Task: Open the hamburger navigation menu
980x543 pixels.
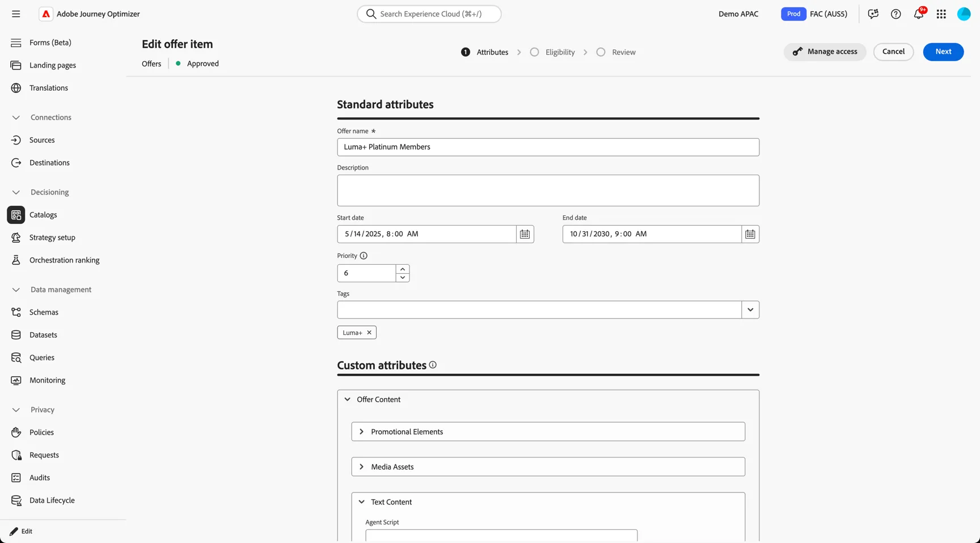Action: pyautogui.click(x=16, y=14)
